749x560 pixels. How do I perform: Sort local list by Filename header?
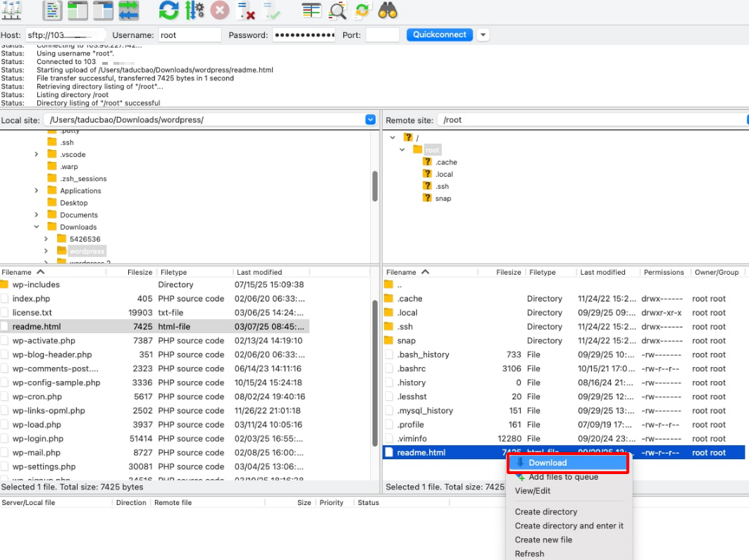[53, 272]
